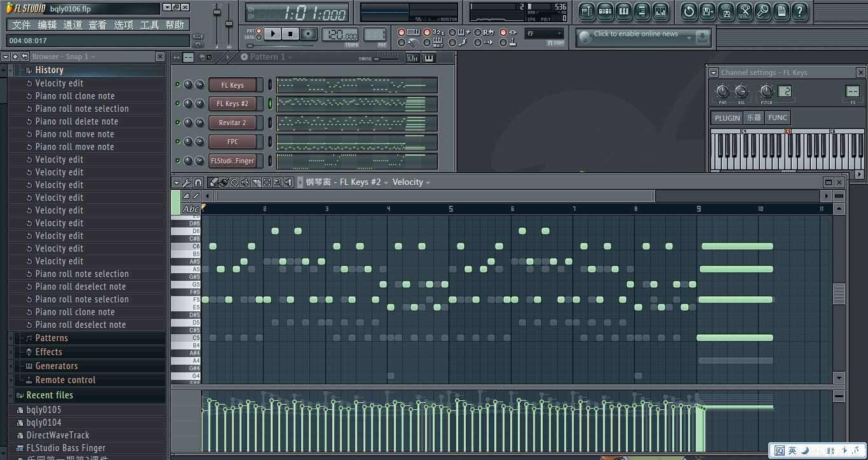Toggle the mute light for the FPC channel
Screen dimensions: 868x460
[178, 142]
